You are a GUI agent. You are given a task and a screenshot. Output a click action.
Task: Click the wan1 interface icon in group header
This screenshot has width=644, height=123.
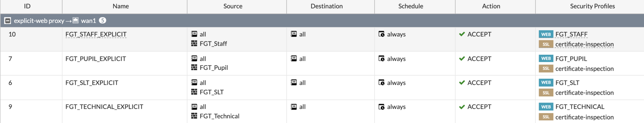point(75,20)
